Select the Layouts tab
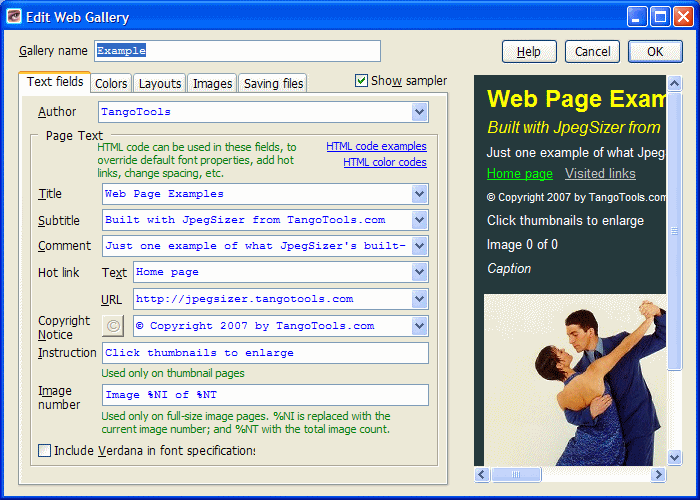Screen dimensions: 700x500 (160, 84)
